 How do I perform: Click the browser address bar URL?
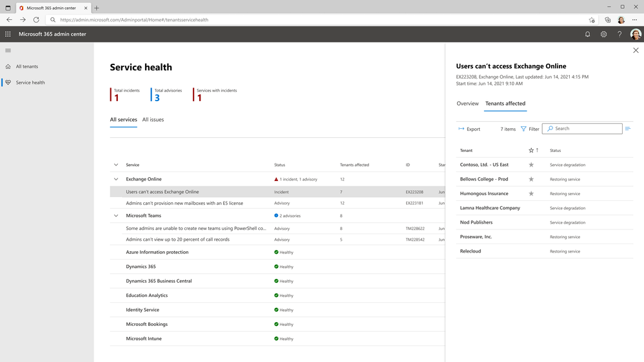(x=134, y=20)
